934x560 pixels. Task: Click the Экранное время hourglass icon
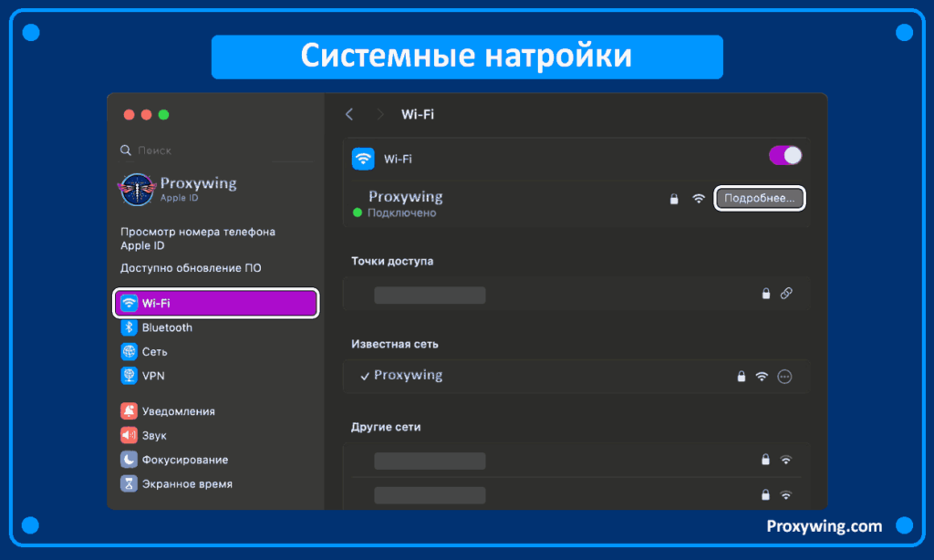(129, 483)
